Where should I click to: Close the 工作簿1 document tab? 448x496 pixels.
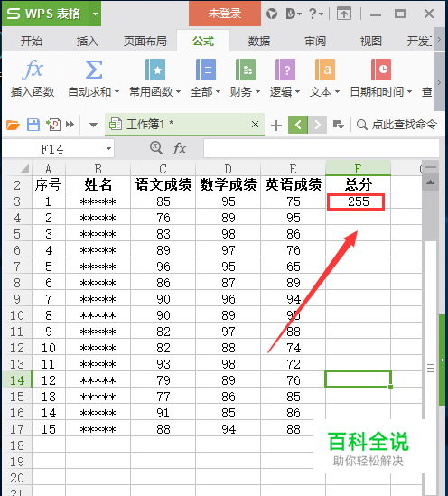coord(255,125)
